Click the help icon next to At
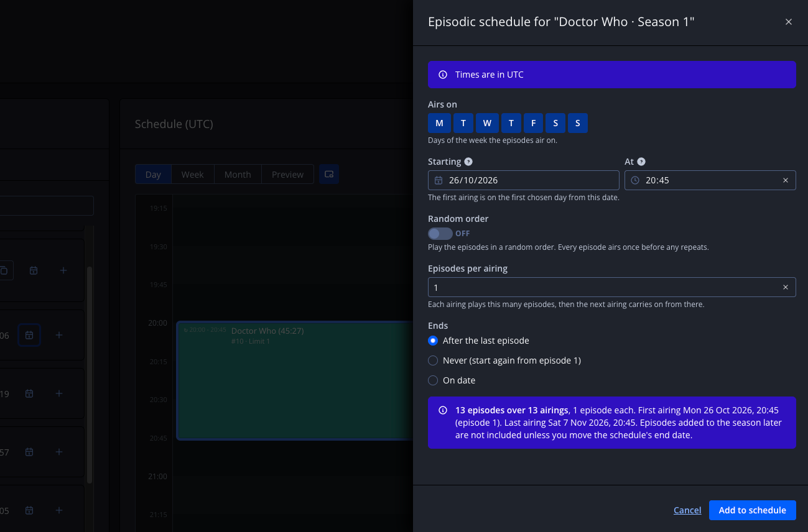Image resolution: width=808 pixels, height=532 pixels. click(641, 162)
